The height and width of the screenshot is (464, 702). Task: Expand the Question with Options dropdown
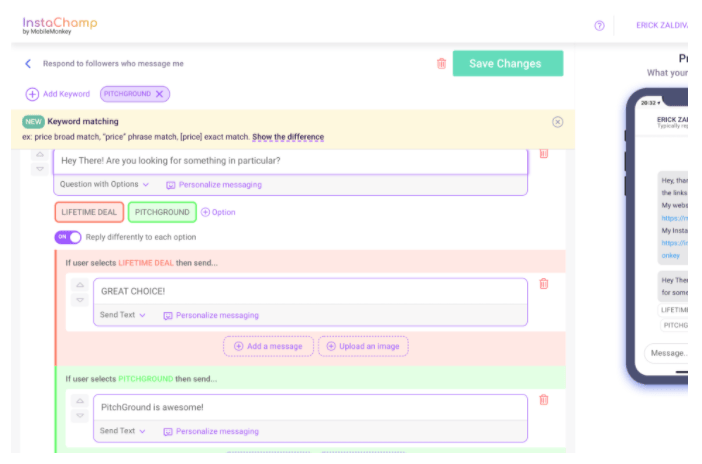[105, 184]
